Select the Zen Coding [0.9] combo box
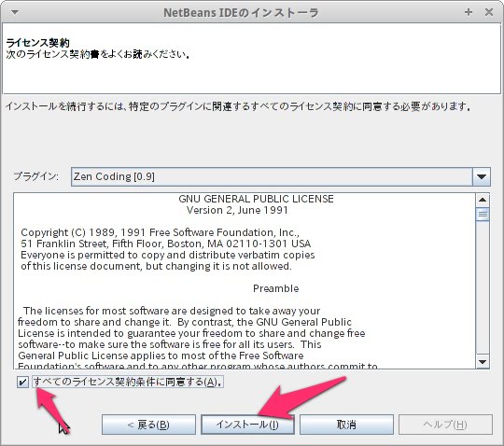The height and width of the screenshot is (446, 504). (x=281, y=176)
